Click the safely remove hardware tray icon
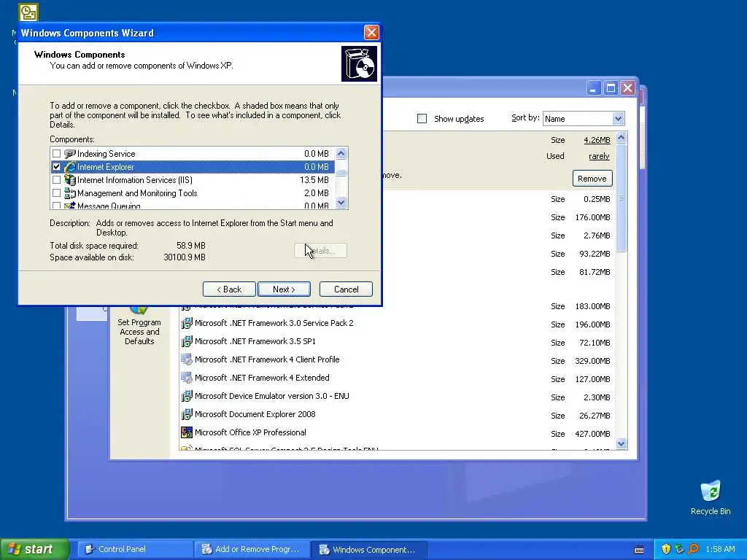Viewport: 747px width, 560px height. point(679,549)
